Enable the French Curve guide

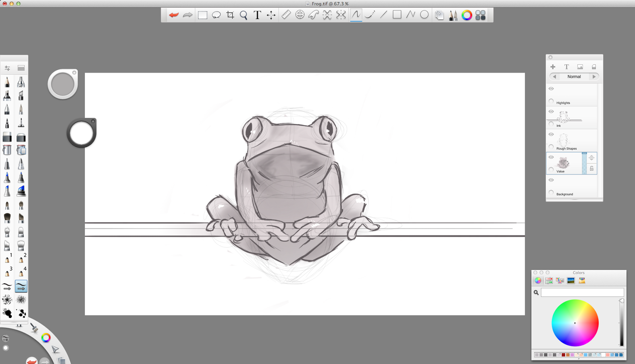point(314,15)
